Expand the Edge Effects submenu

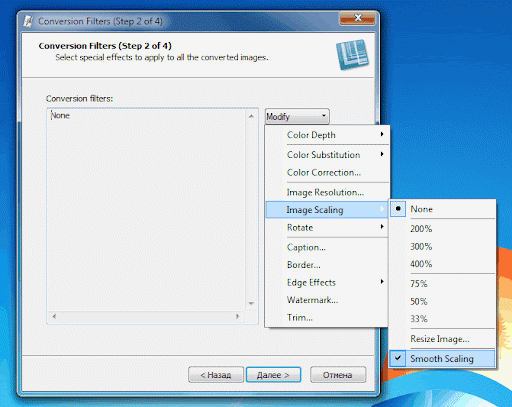coord(327,283)
